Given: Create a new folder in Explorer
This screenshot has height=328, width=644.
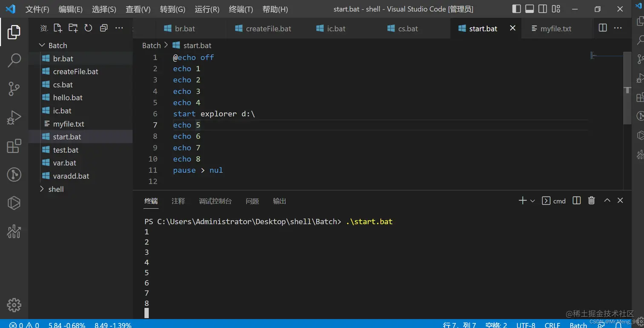Looking at the screenshot, I should (x=73, y=28).
